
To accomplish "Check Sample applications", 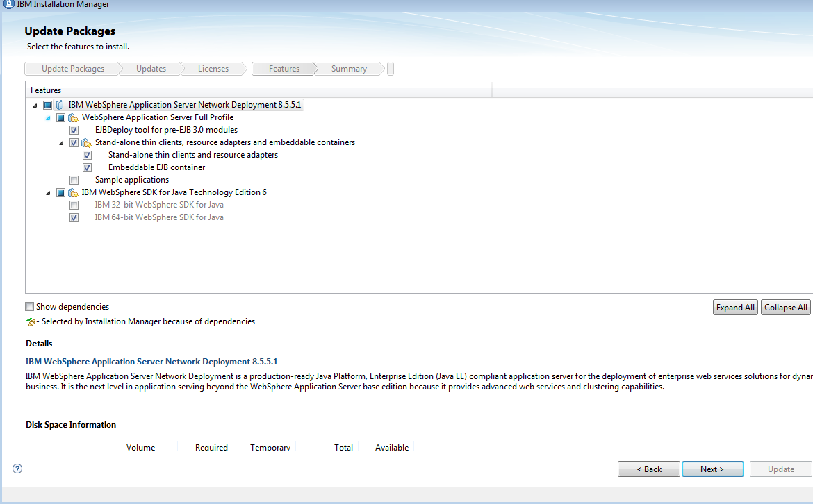I will (74, 180).
